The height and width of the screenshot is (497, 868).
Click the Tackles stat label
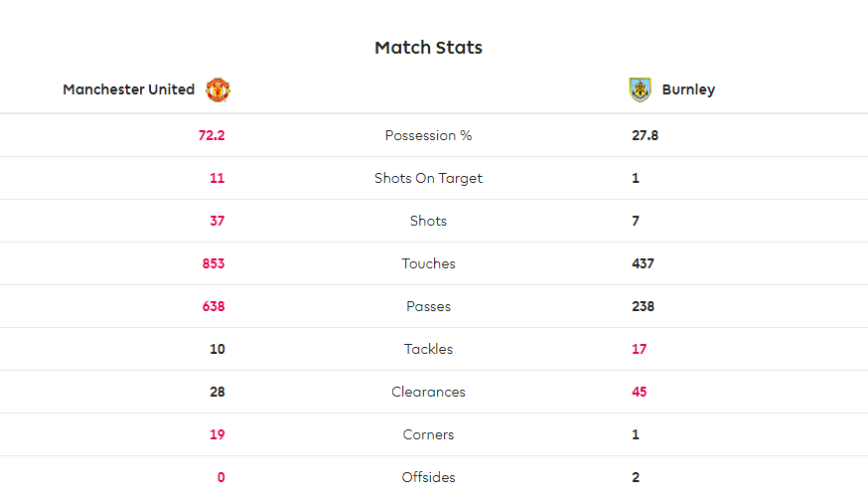pyautogui.click(x=428, y=349)
